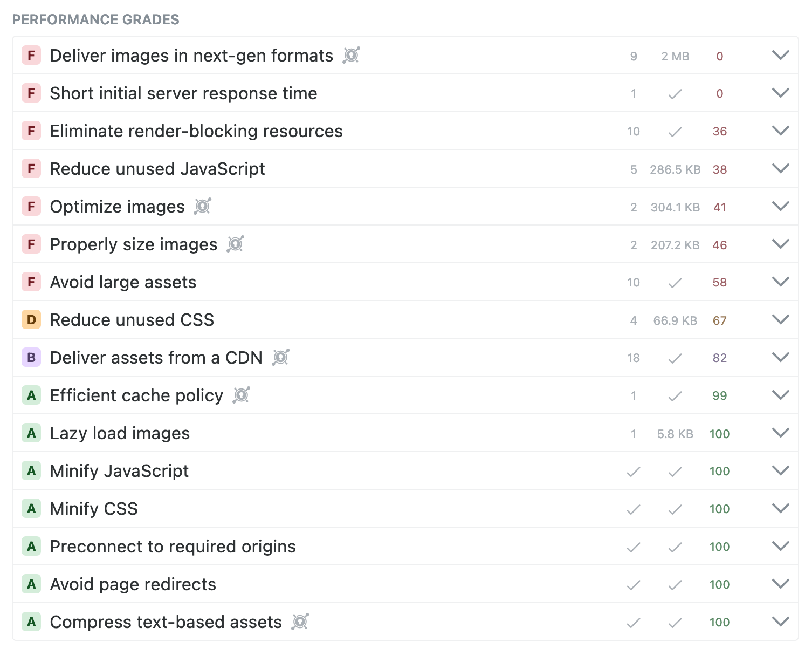Screen dimensions: 812x655
Task: Click the F grade badge for Short initial server response time
Action: coord(31,93)
